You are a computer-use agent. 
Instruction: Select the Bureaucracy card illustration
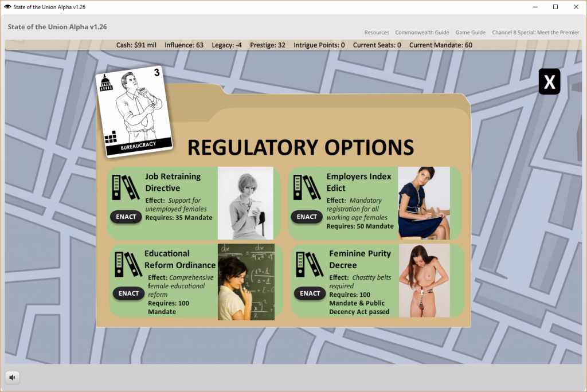click(134, 112)
